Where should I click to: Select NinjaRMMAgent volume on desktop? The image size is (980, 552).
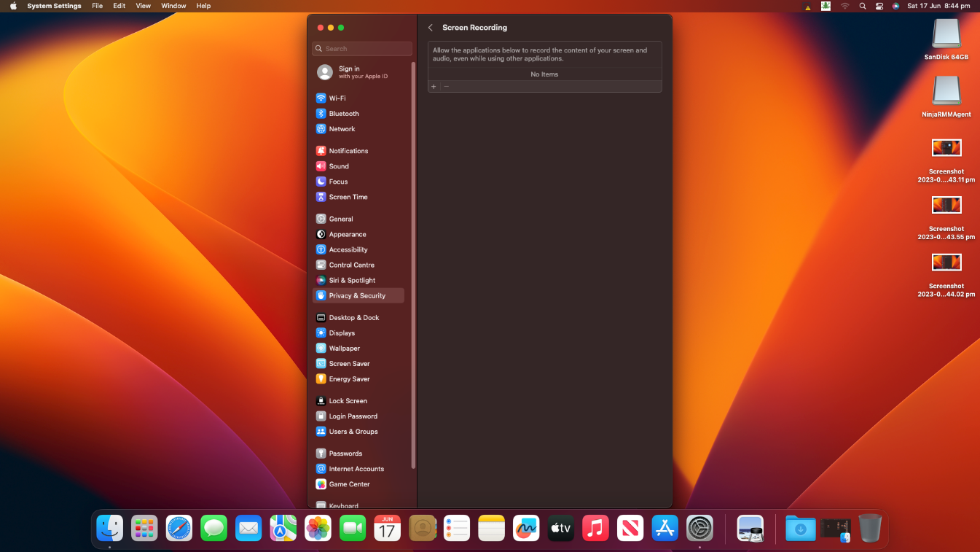(x=946, y=97)
